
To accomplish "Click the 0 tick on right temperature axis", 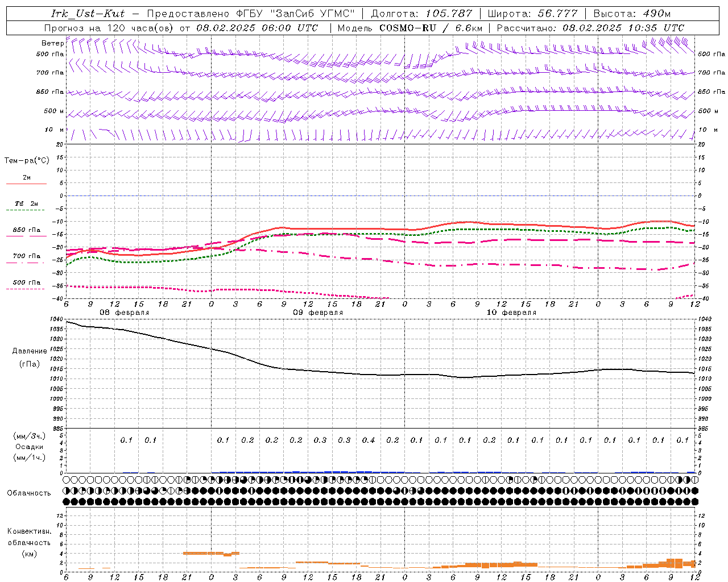I will [700, 196].
